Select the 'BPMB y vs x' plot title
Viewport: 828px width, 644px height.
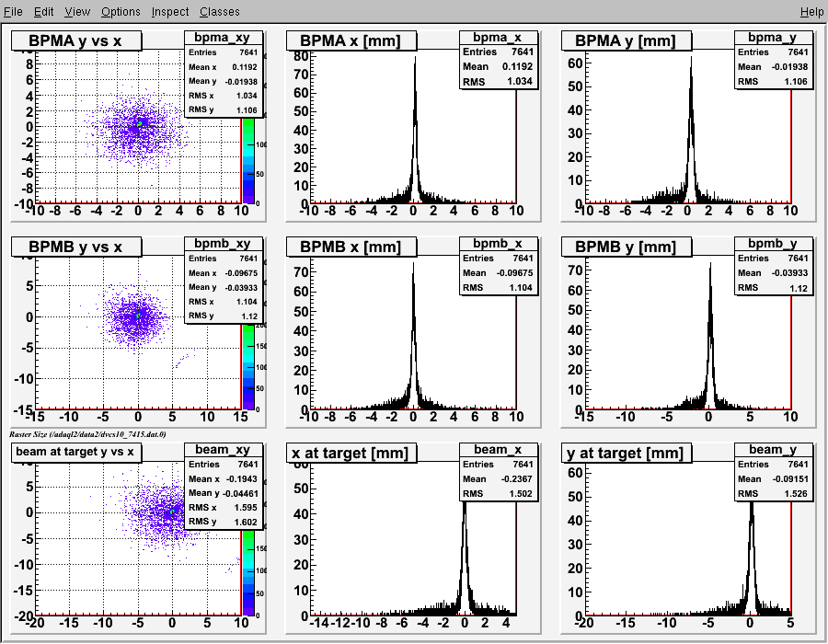pos(76,247)
